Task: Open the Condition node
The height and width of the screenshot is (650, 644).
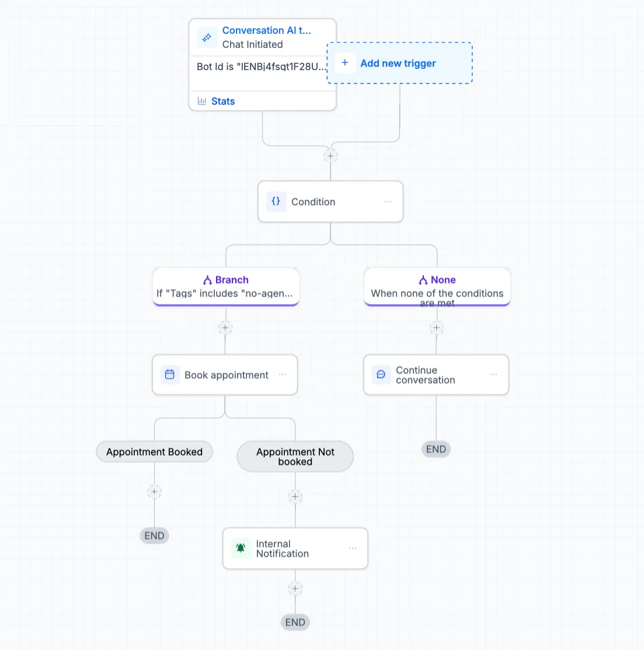Action: (x=330, y=201)
